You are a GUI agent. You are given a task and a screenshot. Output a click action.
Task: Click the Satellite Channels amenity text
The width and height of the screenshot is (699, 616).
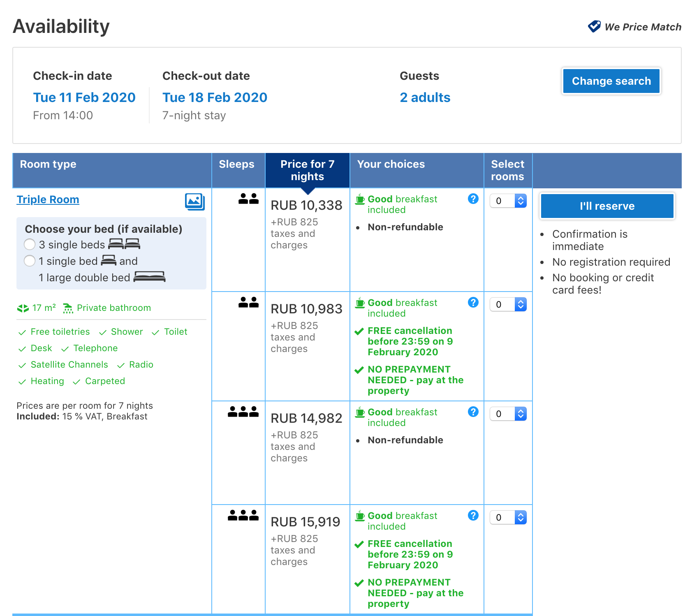click(x=69, y=365)
